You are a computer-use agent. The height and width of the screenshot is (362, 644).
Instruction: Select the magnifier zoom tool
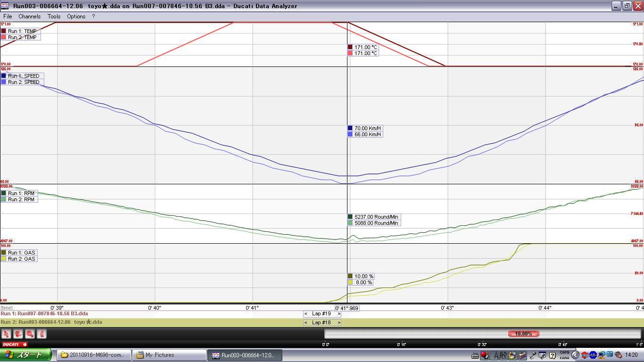(x=30, y=334)
